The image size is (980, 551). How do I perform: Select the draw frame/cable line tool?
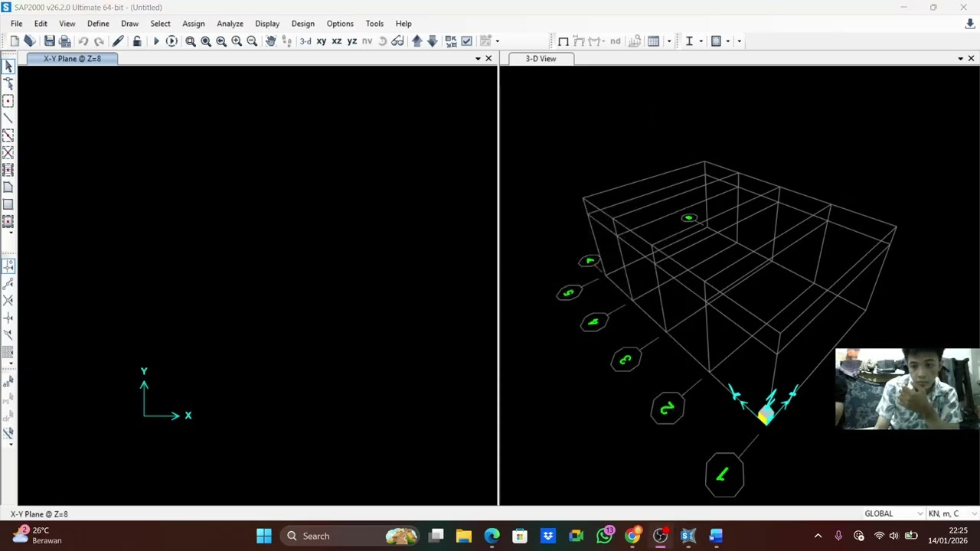tap(8, 119)
